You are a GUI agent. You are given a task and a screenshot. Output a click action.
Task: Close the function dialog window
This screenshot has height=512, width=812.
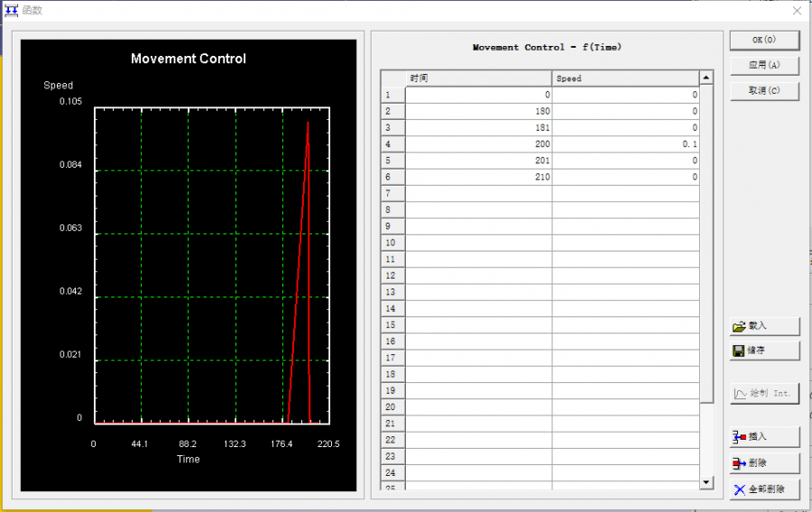click(796, 11)
